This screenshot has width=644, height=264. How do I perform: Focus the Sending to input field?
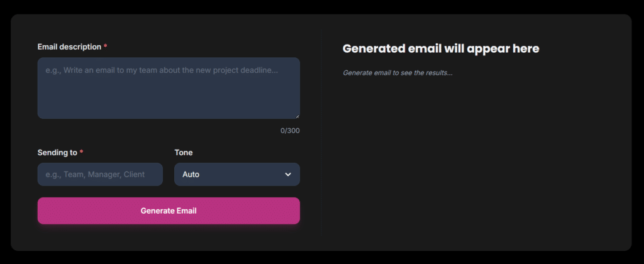(100, 174)
